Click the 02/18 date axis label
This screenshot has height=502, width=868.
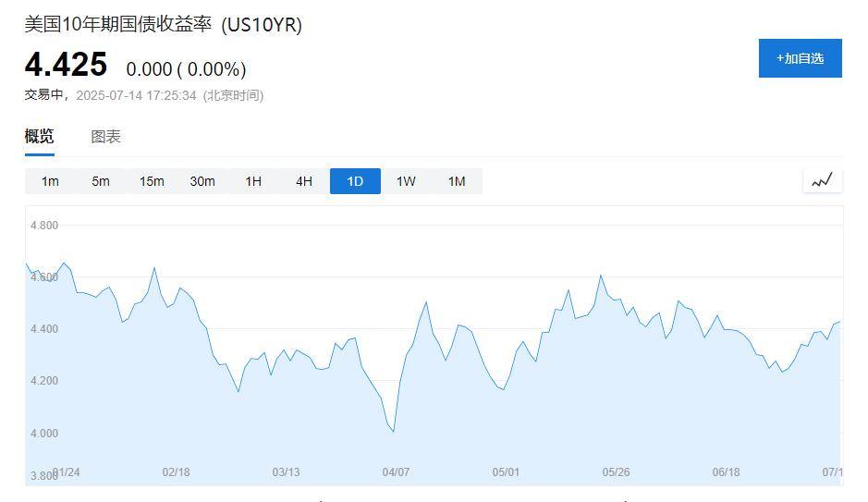tap(176, 472)
